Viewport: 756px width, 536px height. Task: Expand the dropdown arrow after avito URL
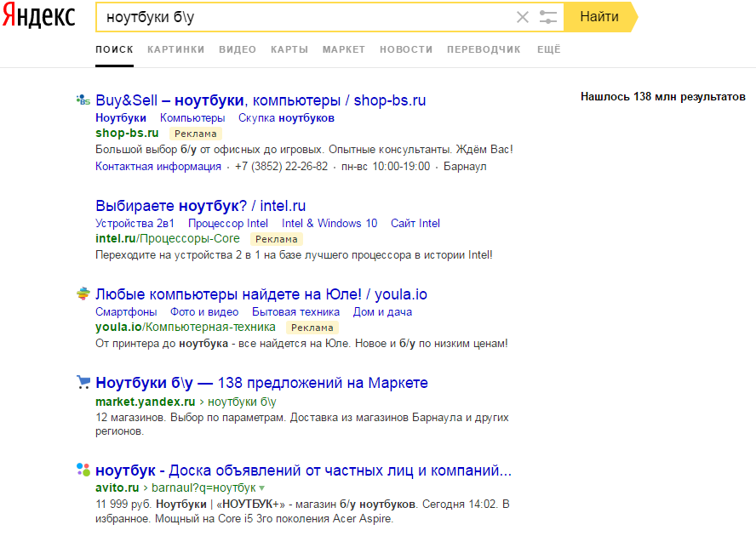(x=262, y=488)
